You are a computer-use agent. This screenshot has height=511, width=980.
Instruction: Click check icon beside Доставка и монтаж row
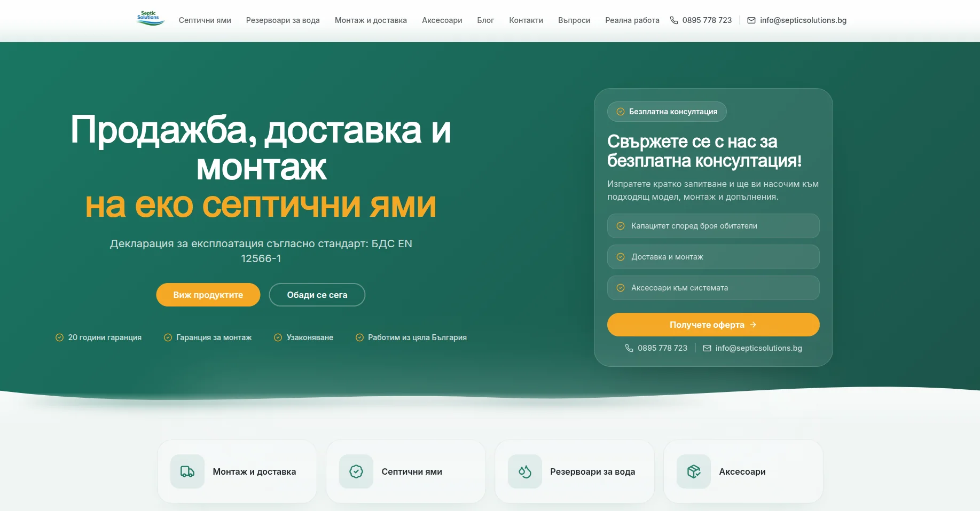(x=621, y=257)
